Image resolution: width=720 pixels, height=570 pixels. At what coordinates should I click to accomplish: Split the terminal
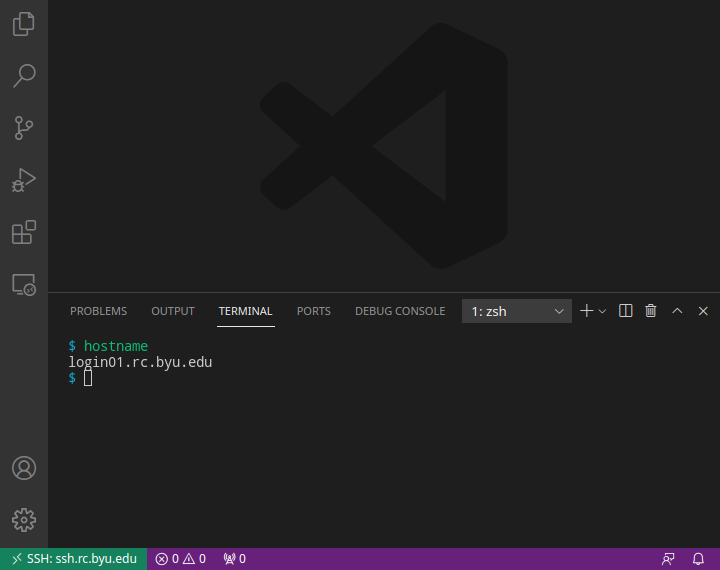625,311
